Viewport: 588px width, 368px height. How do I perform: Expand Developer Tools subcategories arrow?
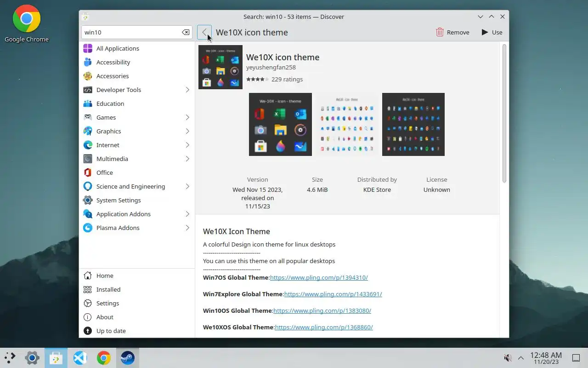pos(187,90)
